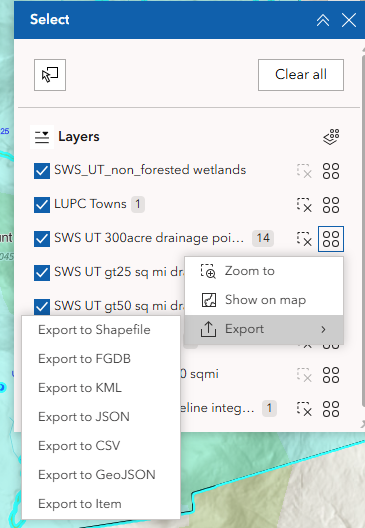This screenshot has width=365, height=528.
Task: Collapse the Select panel with double chevron
Action: (x=323, y=20)
